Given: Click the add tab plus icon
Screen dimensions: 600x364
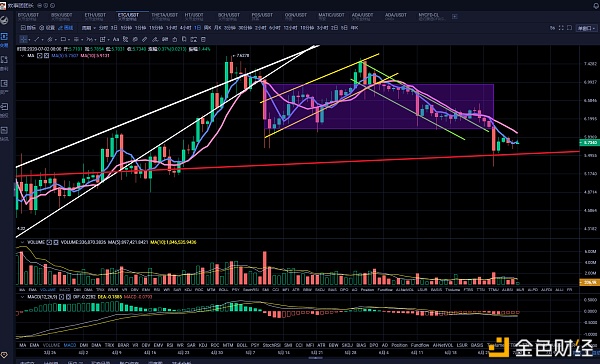Looking at the screenshot, I should pyautogui.click(x=455, y=16).
